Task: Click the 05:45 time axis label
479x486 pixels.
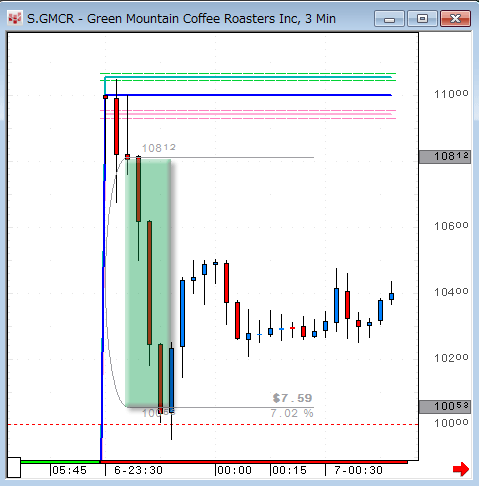Action: click(69, 470)
